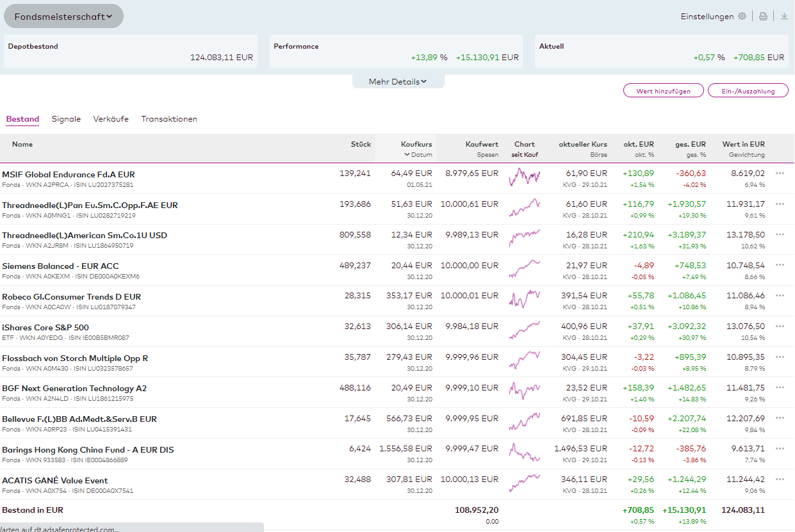Open the Robeco Gl.Consumer Trends D EUR fund
This screenshot has width=795, height=532.
click(x=71, y=297)
